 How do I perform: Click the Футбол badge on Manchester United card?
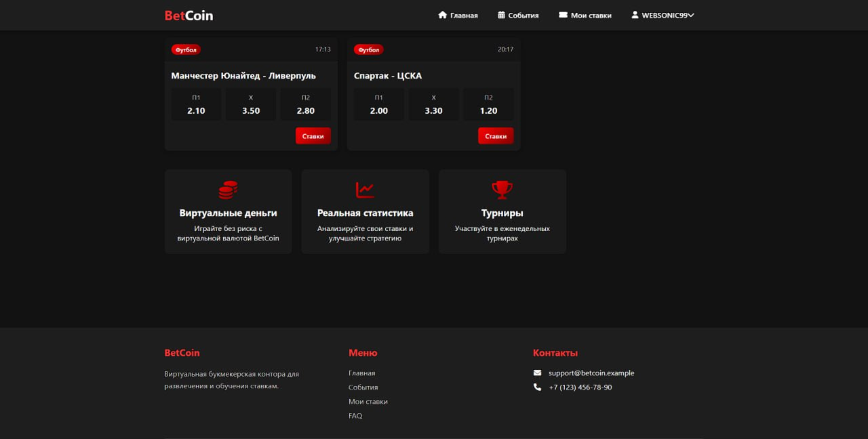click(186, 49)
